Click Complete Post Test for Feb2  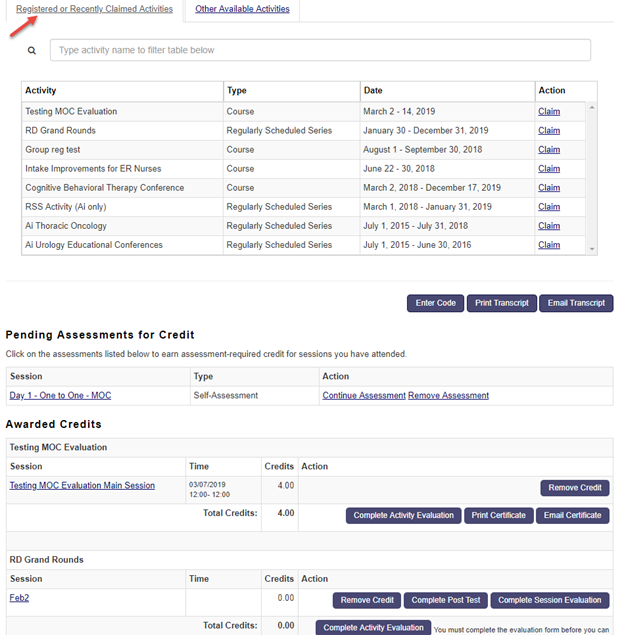[x=446, y=600]
